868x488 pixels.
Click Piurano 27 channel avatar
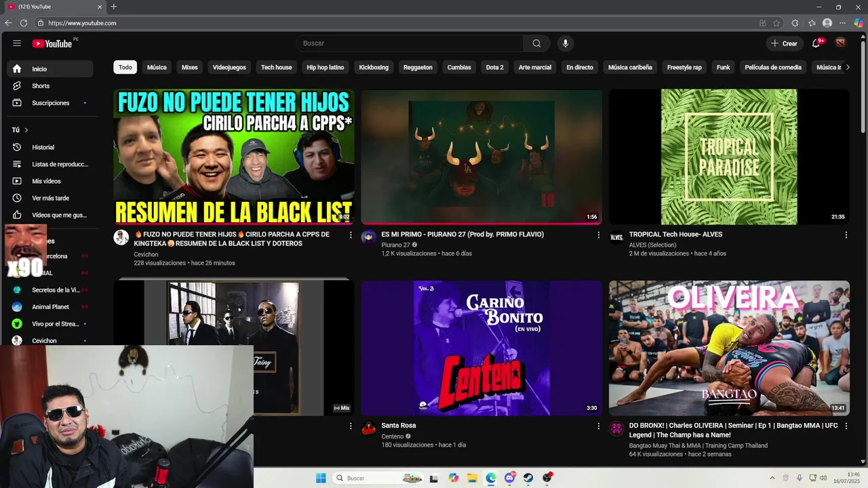[x=369, y=237]
